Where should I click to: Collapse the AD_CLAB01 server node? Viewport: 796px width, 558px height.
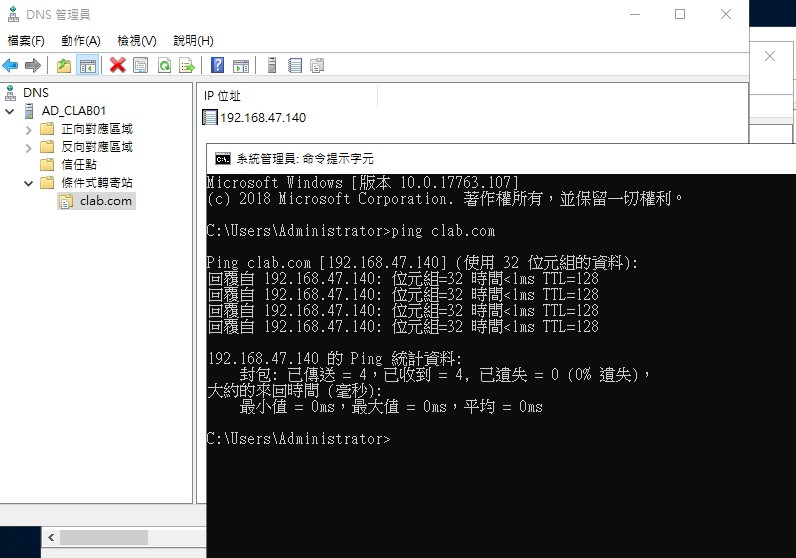(x=10, y=111)
